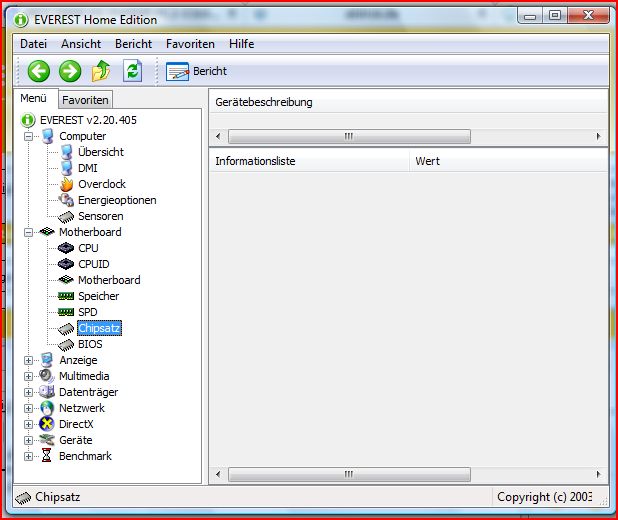
Task: Switch to the Menü tab
Action: click(34, 98)
